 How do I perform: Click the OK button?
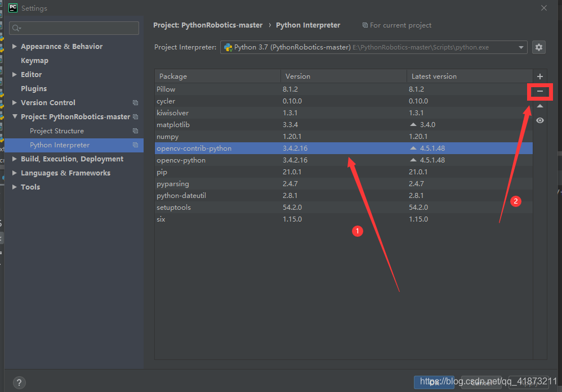click(x=434, y=382)
